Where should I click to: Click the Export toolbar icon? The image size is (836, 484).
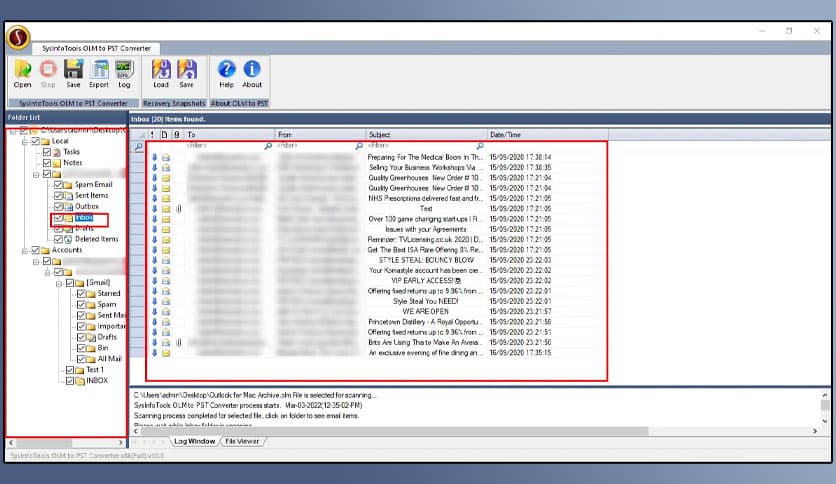99,69
